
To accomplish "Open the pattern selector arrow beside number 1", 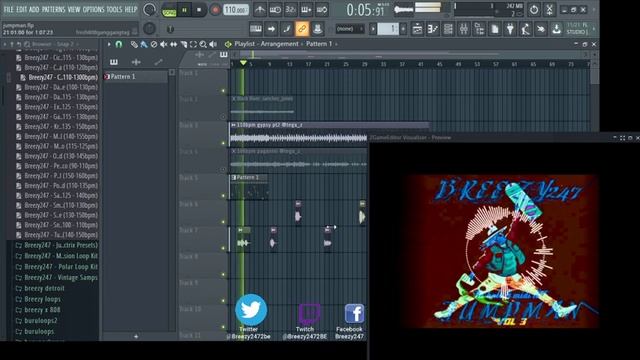I will (373, 29).
